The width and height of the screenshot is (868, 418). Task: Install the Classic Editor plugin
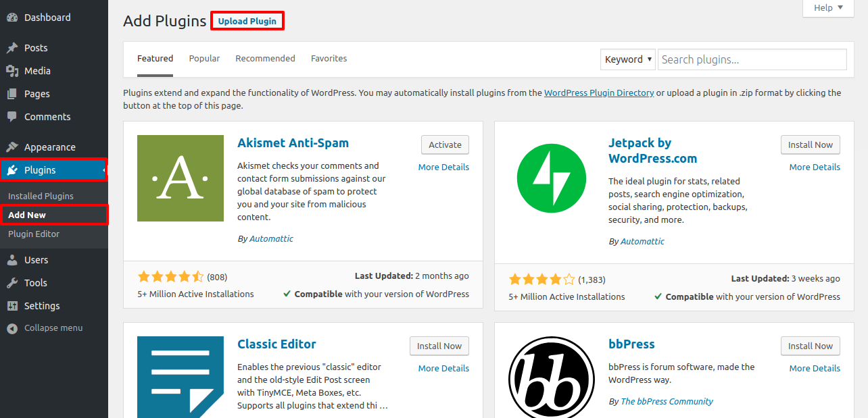[x=439, y=346]
